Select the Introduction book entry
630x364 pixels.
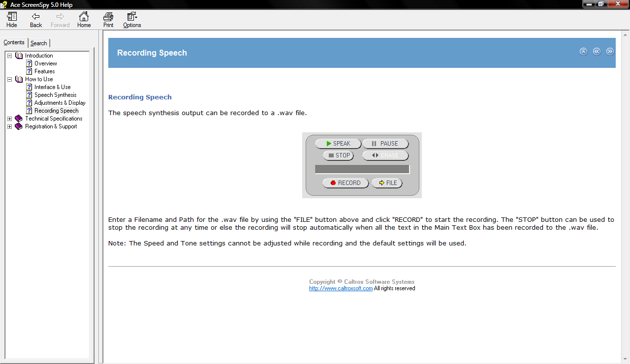click(39, 56)
